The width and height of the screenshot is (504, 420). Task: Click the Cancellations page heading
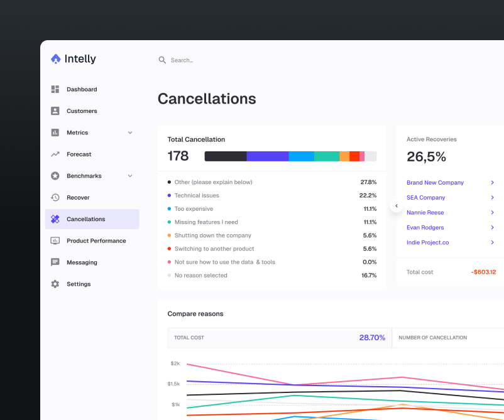point(207,99)
